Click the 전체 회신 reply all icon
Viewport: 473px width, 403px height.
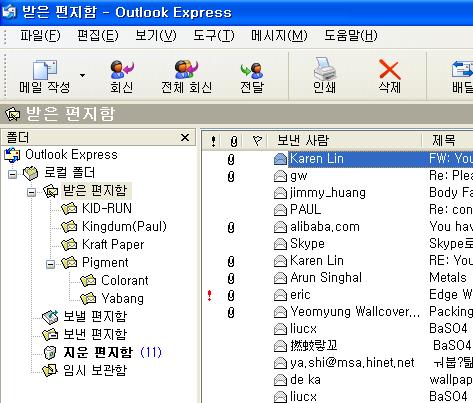186,69
